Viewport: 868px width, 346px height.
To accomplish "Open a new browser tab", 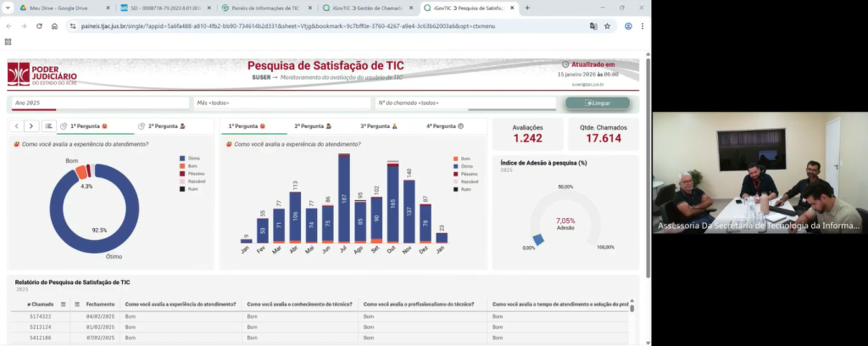I will [x=527, y=8].
